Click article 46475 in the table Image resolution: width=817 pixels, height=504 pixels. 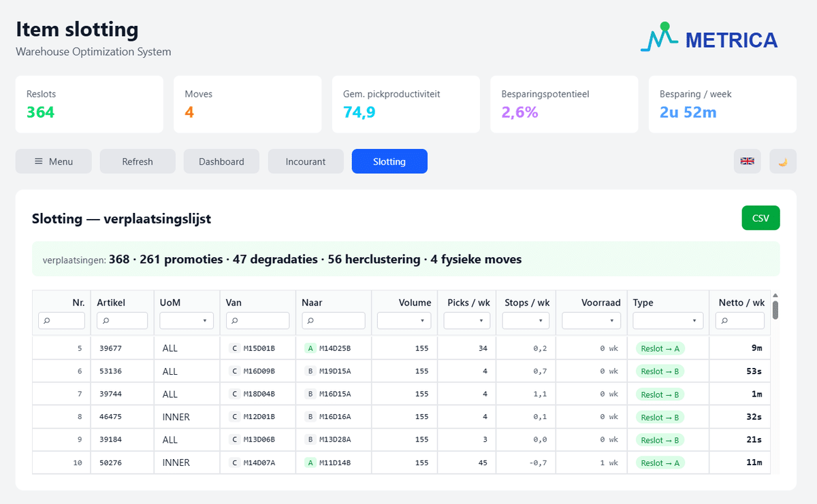pyautogui.click(x=109, y=417)
